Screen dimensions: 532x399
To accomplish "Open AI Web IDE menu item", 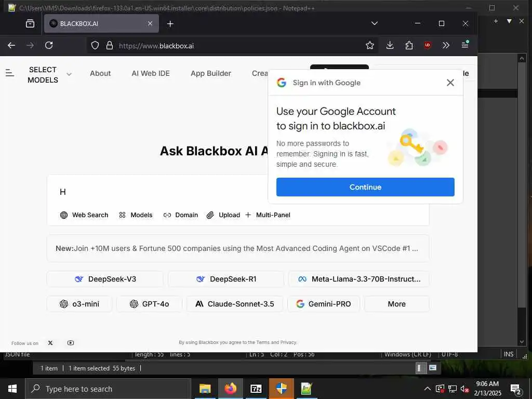I will point(151,73).
